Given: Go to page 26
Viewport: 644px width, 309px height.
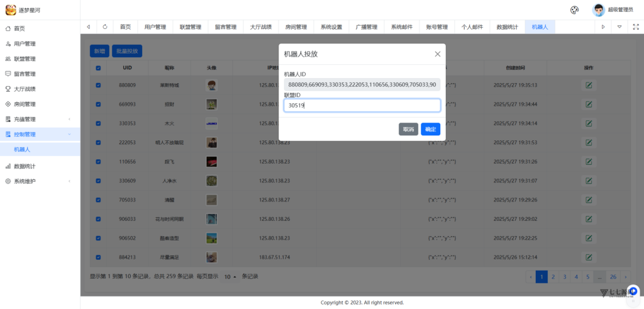Looking at the screenshot, I should click(613, 277).
